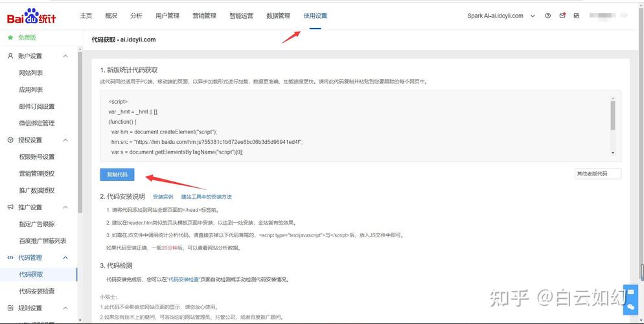The height and width of the screenshot is (324, 644).
Task: Click the green star 免费版 icon
Action: click(10, 38)
